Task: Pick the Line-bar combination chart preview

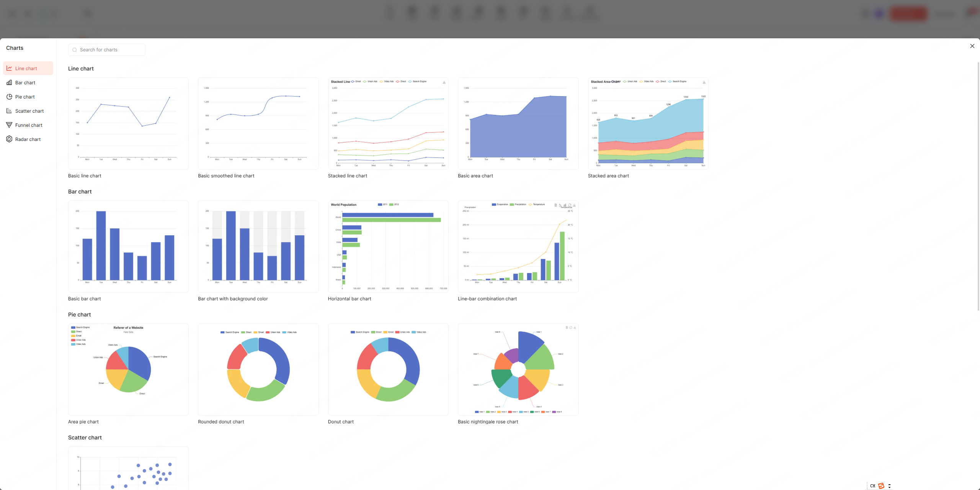Action: 518,246
